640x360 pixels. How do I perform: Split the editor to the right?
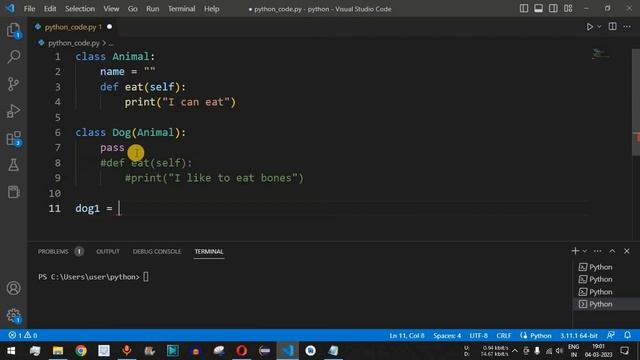(x=612, y=27)
